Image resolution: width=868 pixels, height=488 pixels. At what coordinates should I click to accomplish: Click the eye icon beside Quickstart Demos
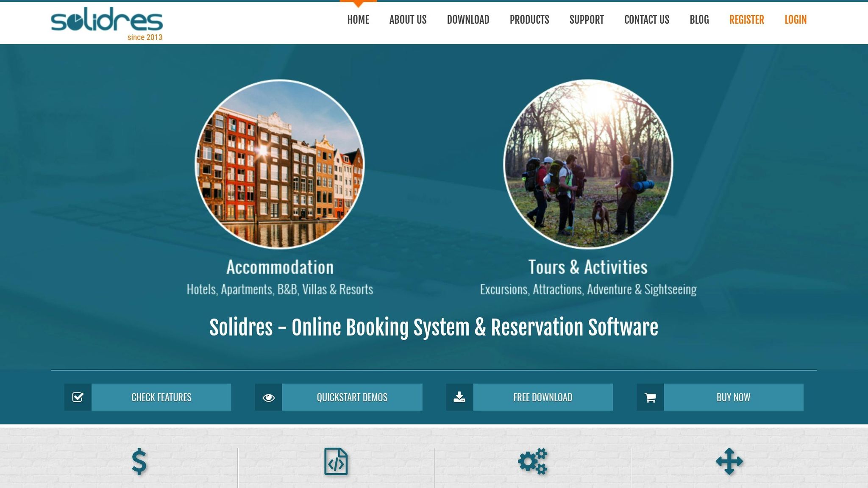tap(268, 397)
